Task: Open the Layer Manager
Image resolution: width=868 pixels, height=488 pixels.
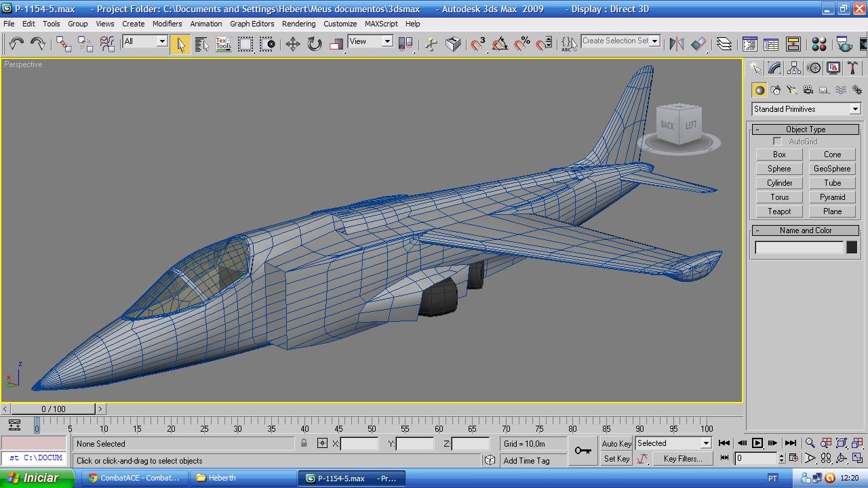Action: 724,44
